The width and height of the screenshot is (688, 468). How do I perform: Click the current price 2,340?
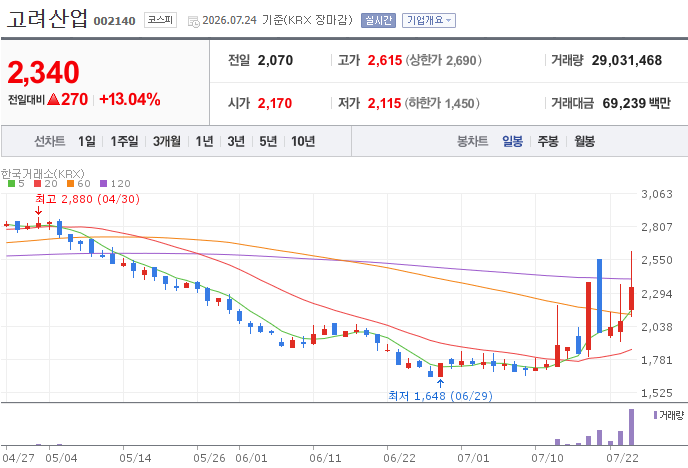[x=43, y=72]
